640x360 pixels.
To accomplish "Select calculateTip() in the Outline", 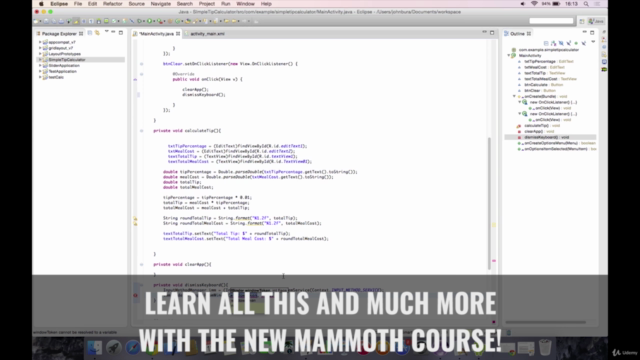I will point(537,126).
